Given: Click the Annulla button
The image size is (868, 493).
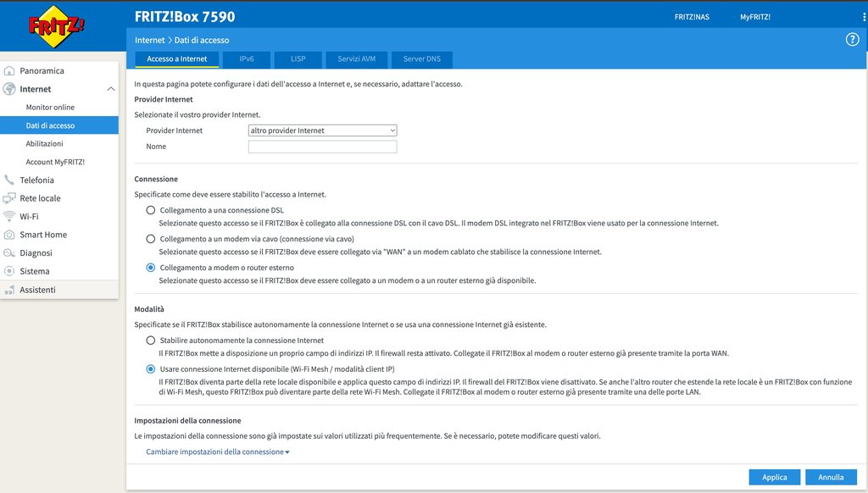Looking at the screenshot, I should pyautogui.click(x=831, y=477).
